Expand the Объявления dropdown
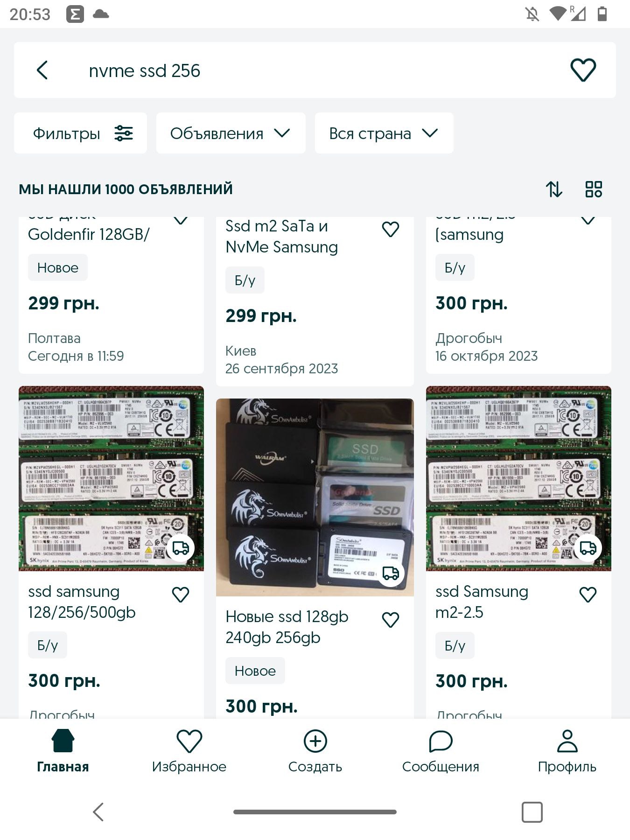This screenshot has height=840, width=630. click(231, 133)
